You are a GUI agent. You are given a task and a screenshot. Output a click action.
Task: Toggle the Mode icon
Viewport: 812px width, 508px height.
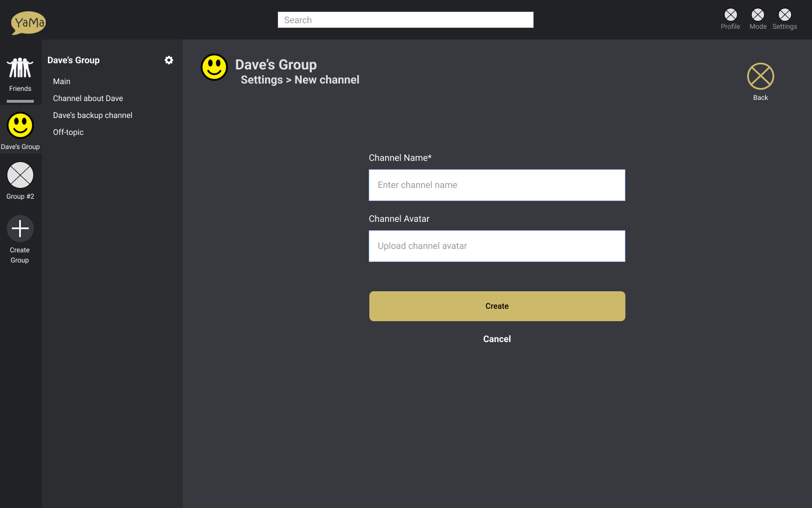(x=757, y=15)
